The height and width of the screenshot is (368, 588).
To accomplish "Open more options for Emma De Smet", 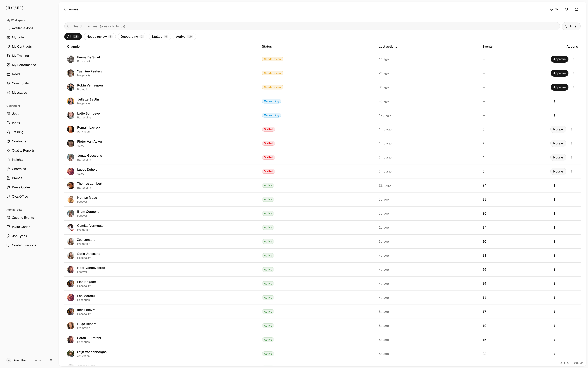I will (574, 59).
